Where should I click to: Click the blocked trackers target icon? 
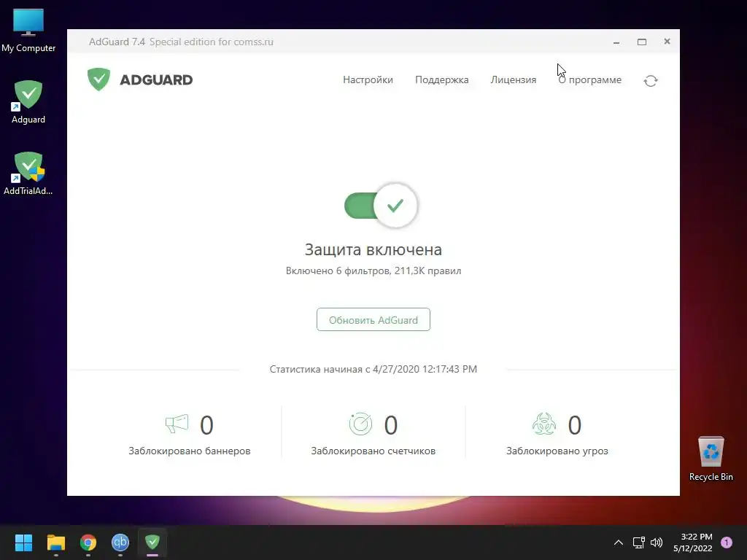point(360,424)
